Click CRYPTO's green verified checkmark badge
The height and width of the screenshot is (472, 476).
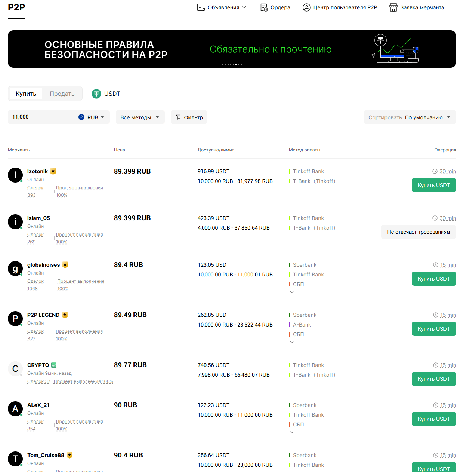point(54,365)
